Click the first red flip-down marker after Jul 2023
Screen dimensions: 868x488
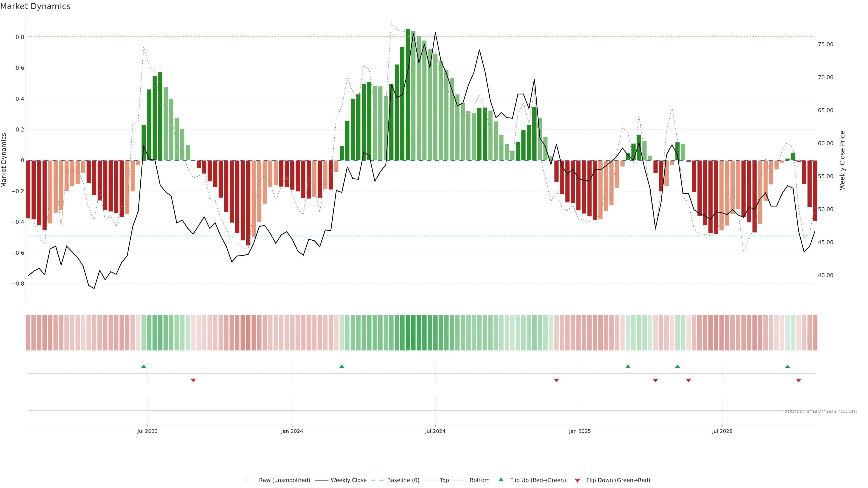193,380
